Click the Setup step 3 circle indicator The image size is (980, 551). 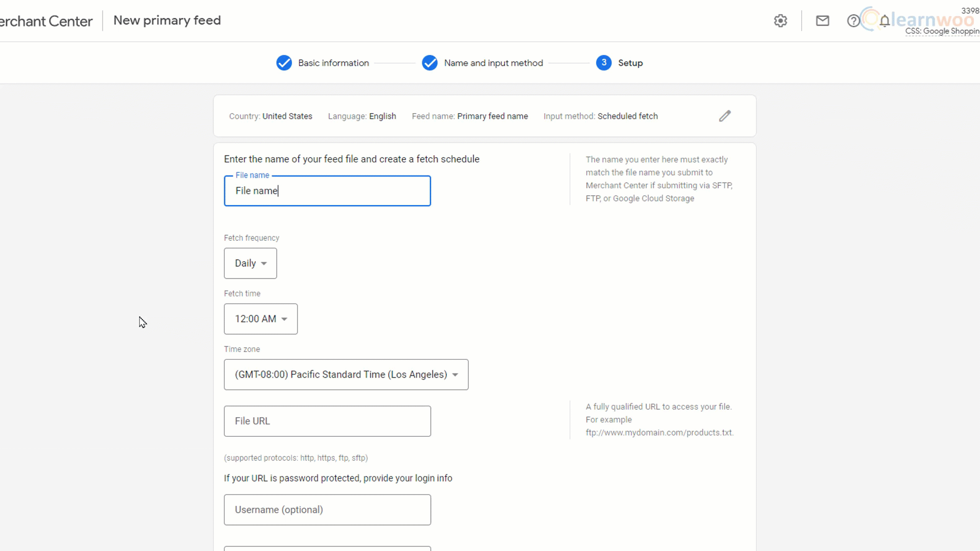tap(604, 63)
